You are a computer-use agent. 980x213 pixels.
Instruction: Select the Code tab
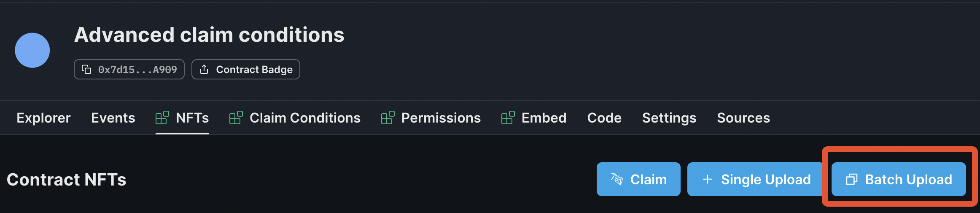[x=604, y=118]
